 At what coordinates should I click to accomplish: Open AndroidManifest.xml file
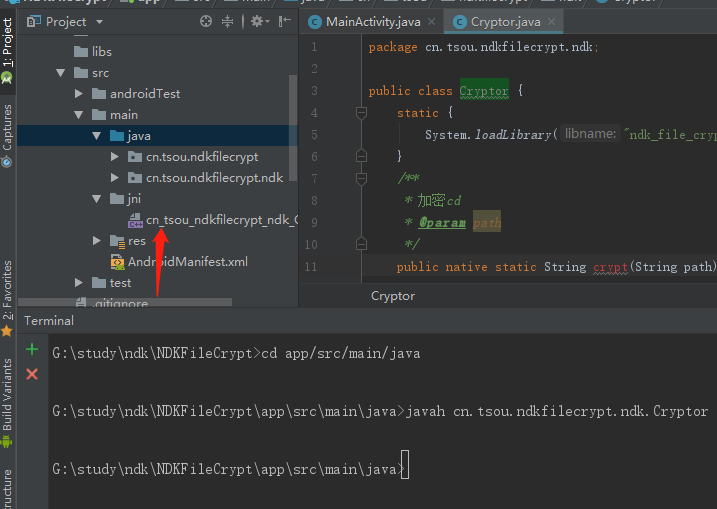[179, 262]
